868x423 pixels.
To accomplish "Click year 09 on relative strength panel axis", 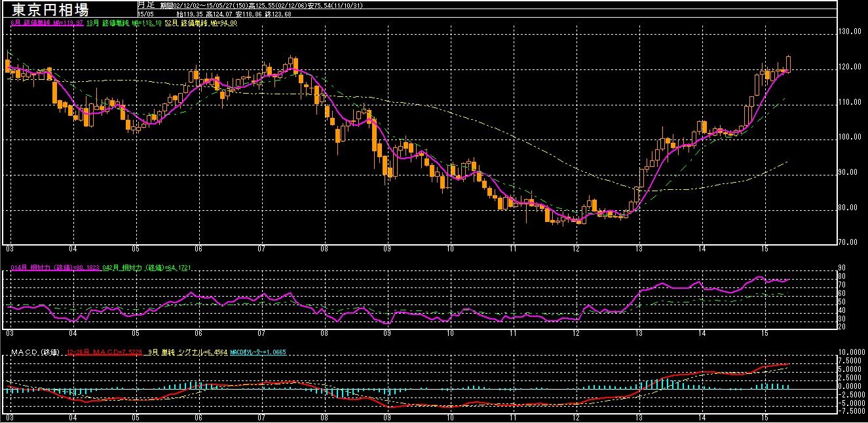I will pos(387,333).
